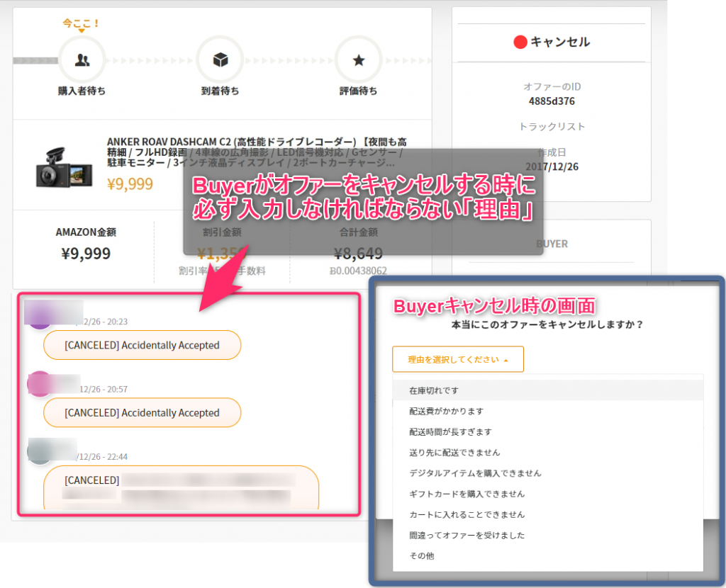
Task: Choose 配送時間が長すぎます option
Action: (450, 431)
